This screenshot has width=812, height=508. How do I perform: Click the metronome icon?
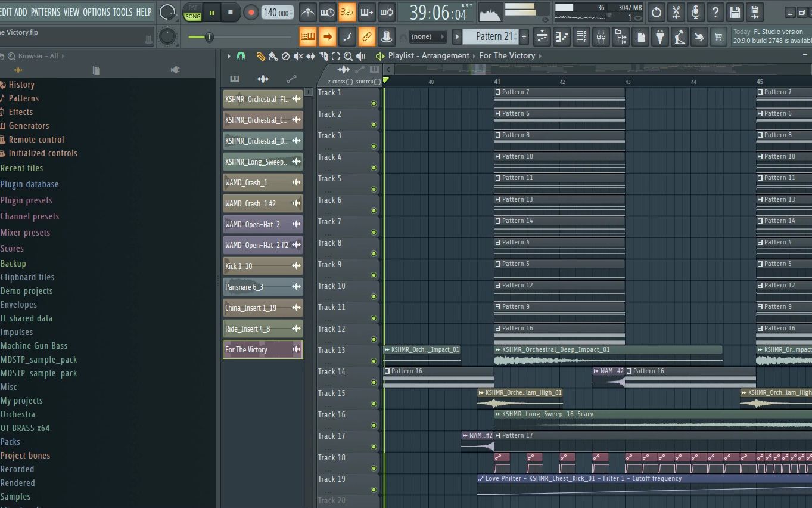pyautogui.click(x=307, y=12)
